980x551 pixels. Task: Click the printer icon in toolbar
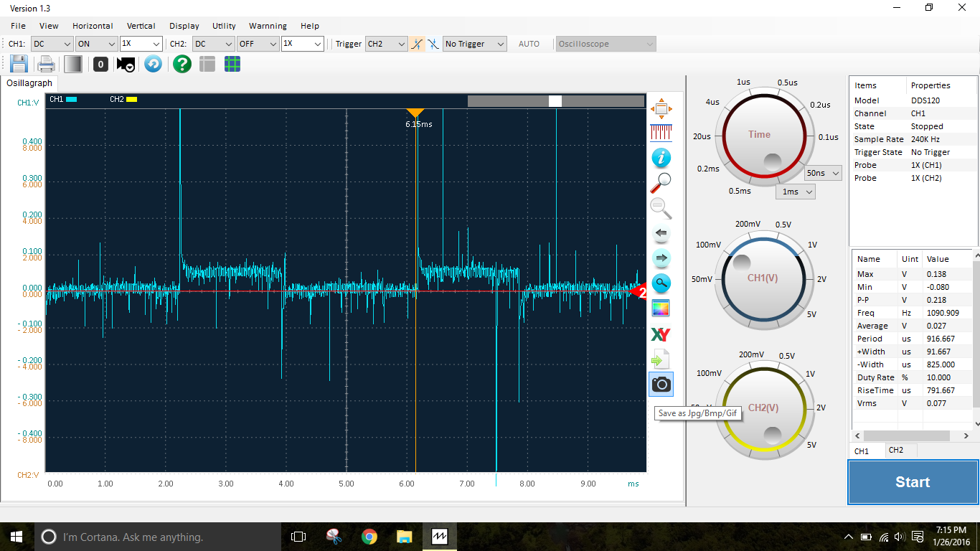click(46, 64)
